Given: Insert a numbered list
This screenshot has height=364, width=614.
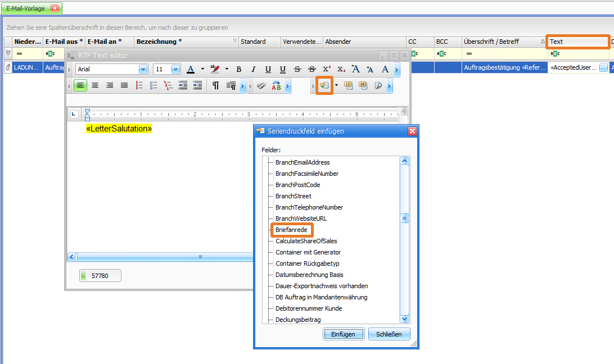Looking at the screenshot, I should coord(139,85).
